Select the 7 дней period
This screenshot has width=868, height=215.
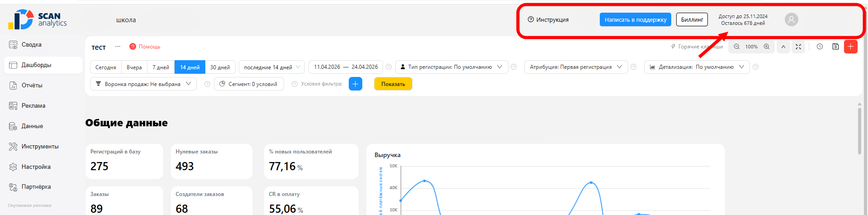pos(161,67)
